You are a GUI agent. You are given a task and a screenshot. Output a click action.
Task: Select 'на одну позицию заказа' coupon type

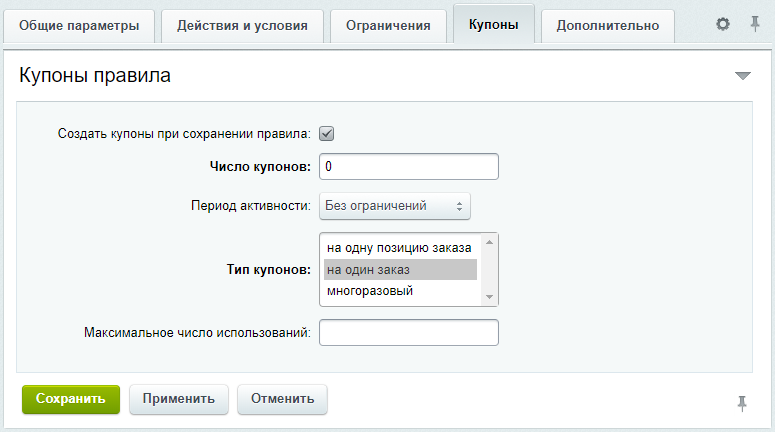coord(400,248)
